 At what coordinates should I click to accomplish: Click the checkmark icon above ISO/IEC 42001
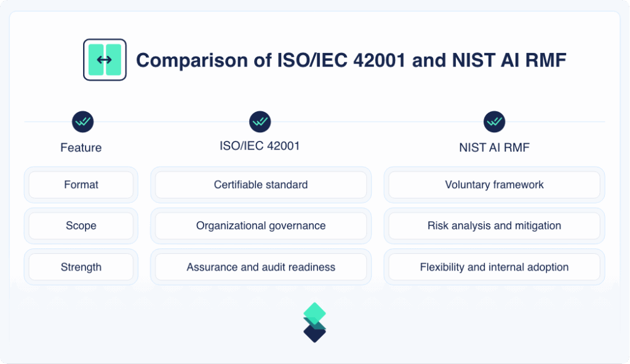click(260, 122)
